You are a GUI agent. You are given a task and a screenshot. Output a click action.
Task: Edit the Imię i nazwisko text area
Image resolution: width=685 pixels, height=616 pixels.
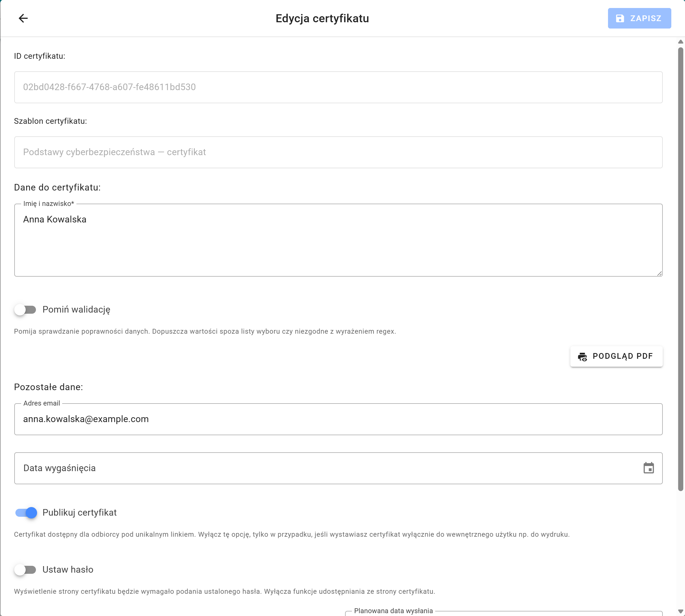click(x=338, y=240)
